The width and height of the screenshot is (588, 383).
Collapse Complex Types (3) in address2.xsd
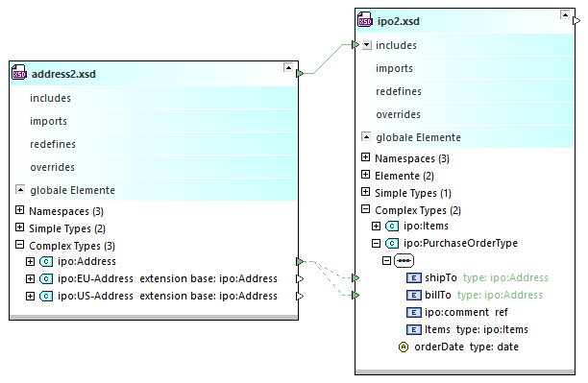19,245
